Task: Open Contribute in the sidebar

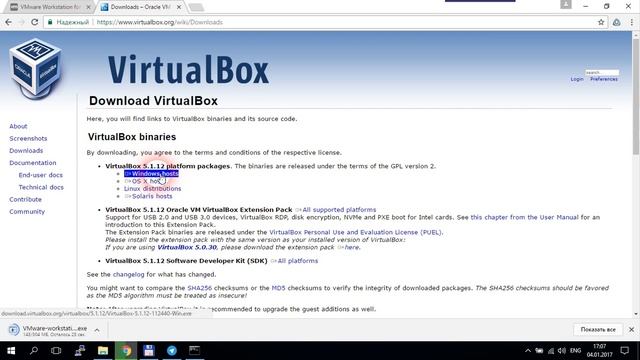Action: pyautogui.click(x=25, y=200)
